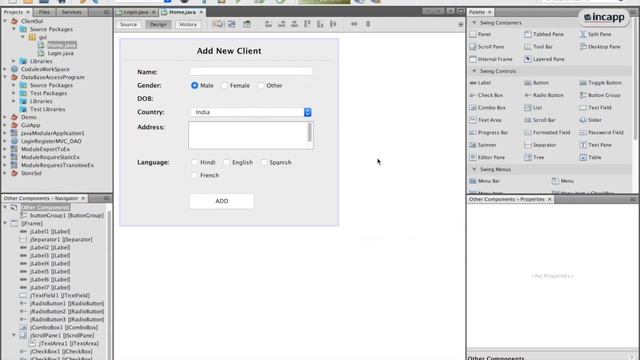This screenshot has width=640, height=360.
Task: Pick the Table component in Palette
Action: pos(591,158)
